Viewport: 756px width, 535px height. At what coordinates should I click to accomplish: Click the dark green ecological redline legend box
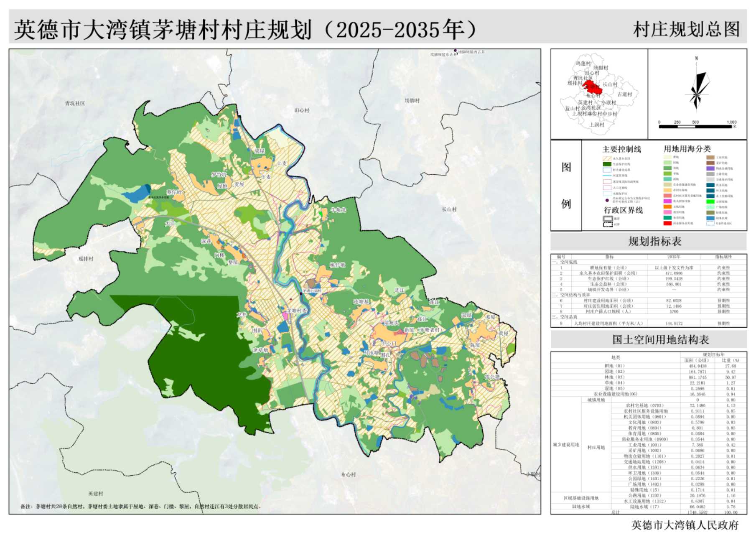tap(607, 164)
